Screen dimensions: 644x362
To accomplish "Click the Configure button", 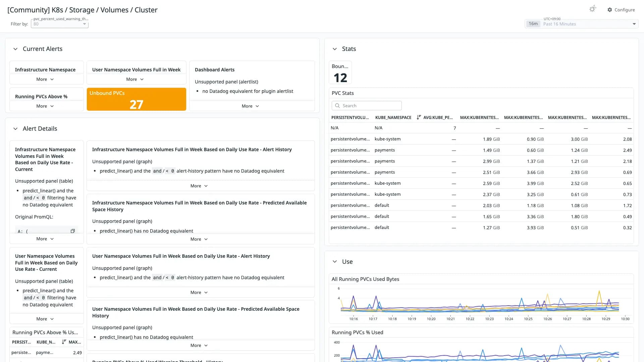I will [621, 10].
